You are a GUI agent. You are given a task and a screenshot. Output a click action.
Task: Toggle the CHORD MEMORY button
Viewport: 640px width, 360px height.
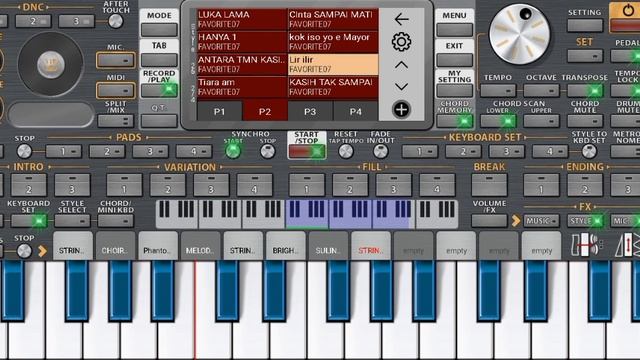(454, 121)
